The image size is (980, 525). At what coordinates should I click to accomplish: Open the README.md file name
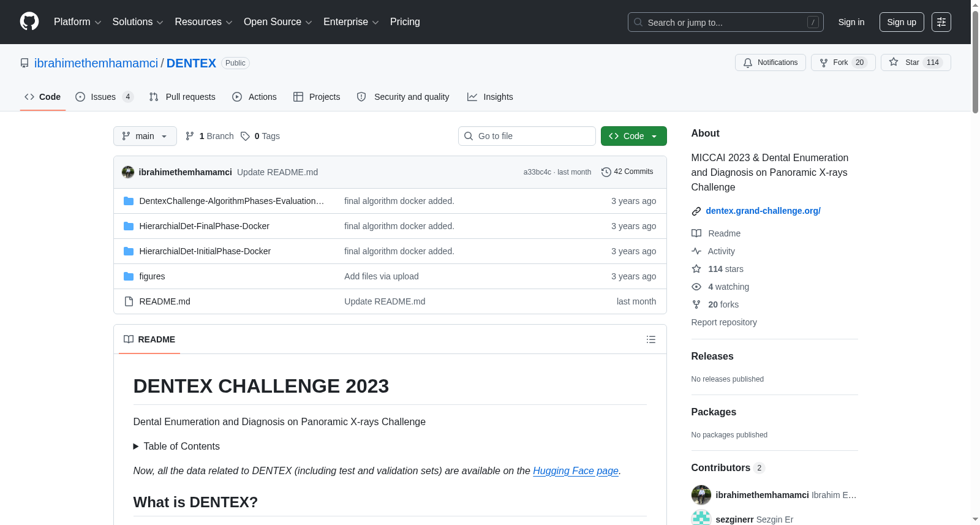click(x=165, y=301)
